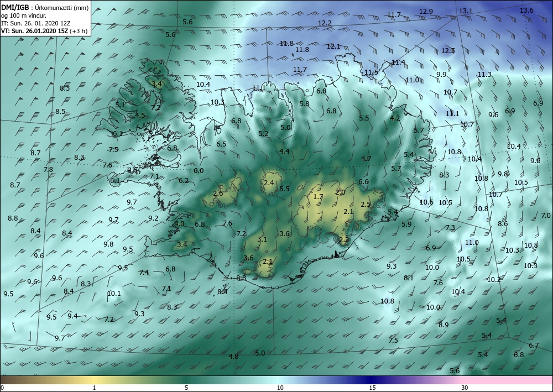
Task: Click the 9.9 value label
Action: coord(441,75)
